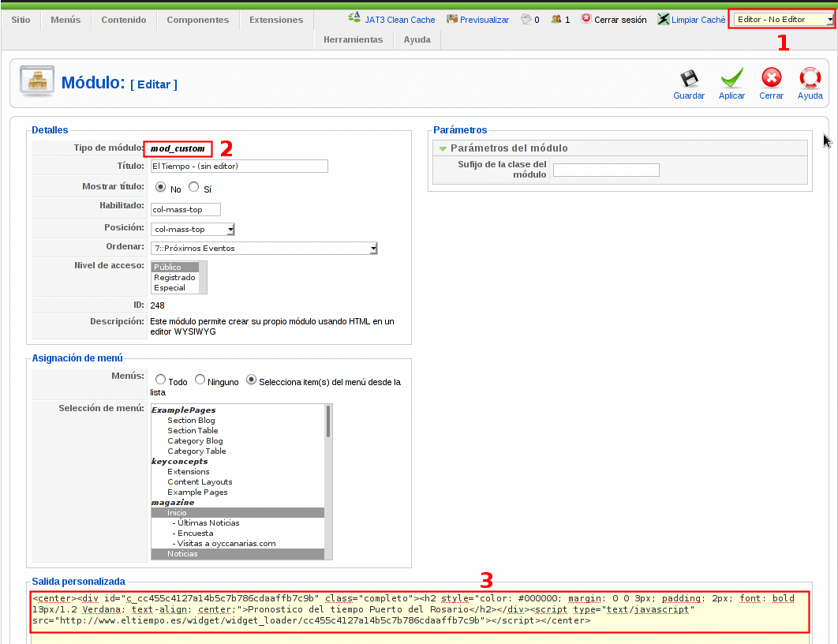Choose Selecciona item(s) del menú radio
Image resolution: width=838 pixels, height=644 pixels.
click(x=251, y=380)
